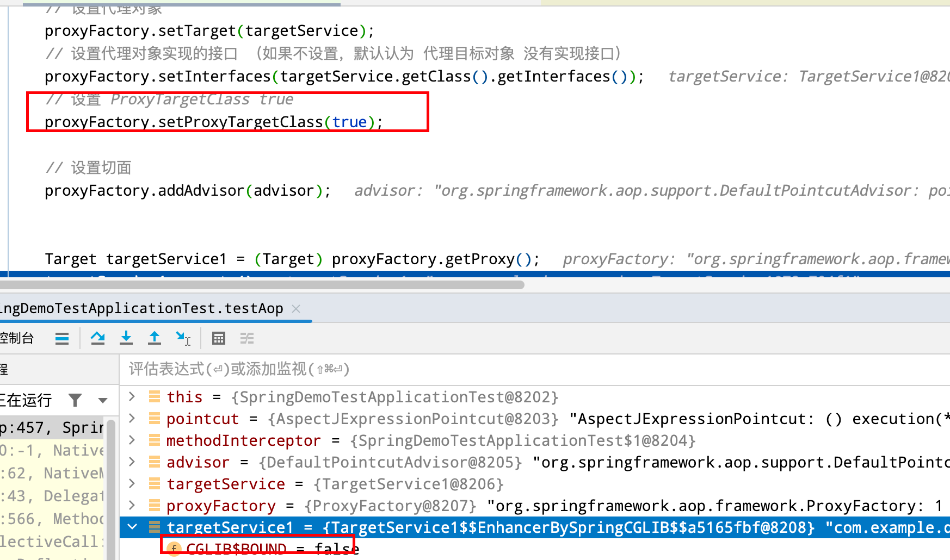The height and width of the screenshot is (560, 950).
Task: Click the setProxyTargetClass(true) code line
Action: [214, 122]
